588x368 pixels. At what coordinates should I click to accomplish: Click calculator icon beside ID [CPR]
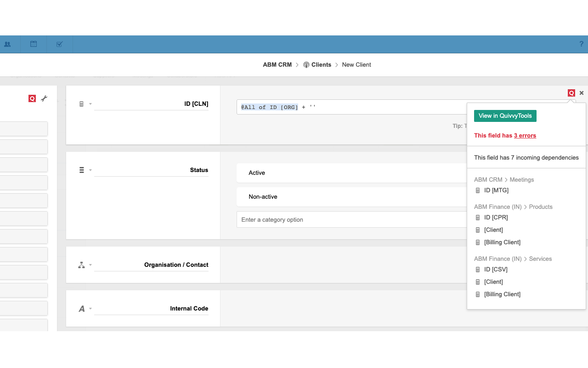(478, 218)
